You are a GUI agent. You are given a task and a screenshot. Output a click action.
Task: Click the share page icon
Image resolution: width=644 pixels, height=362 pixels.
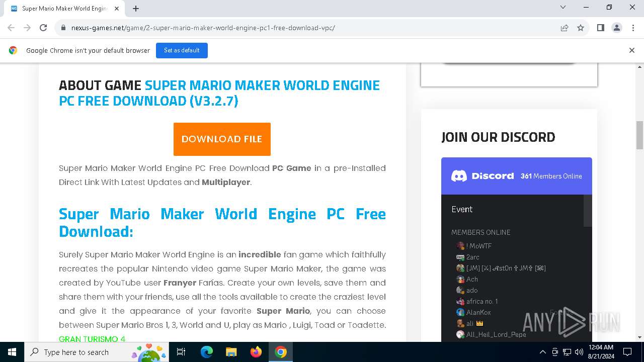pos(565,28)
